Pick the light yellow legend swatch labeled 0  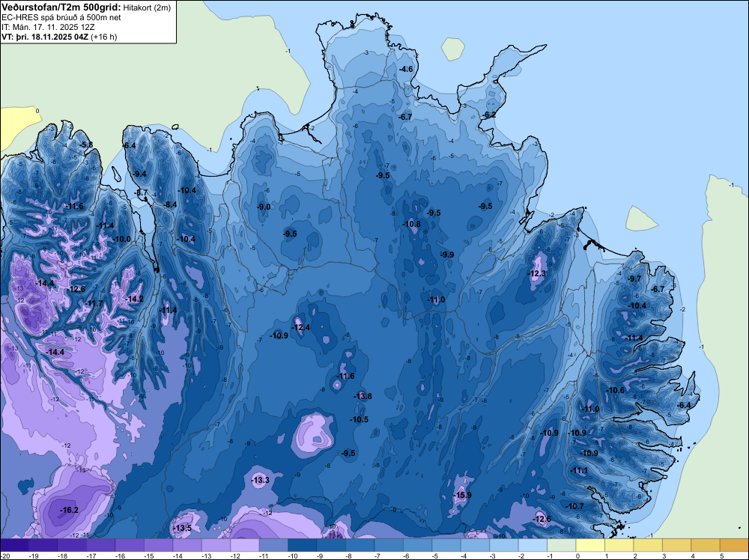590,545
